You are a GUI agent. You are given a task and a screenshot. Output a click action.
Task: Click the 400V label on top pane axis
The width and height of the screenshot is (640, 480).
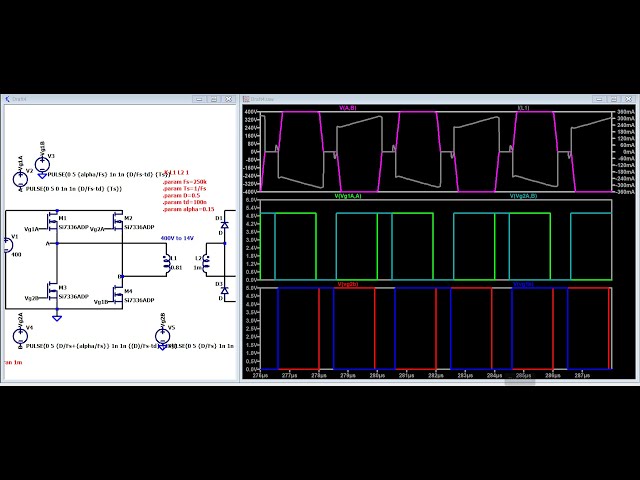point(251,112)
